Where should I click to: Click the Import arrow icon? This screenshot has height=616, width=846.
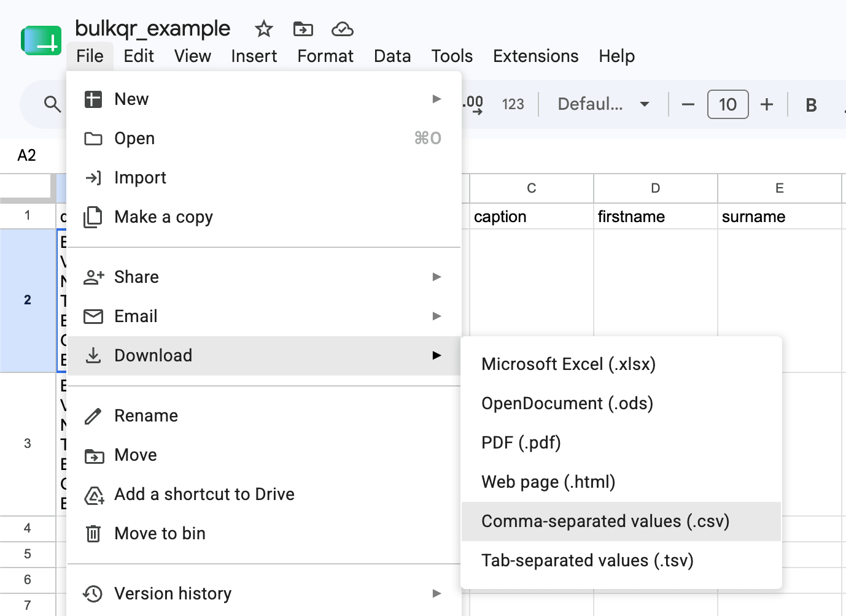tap(93, 177)
